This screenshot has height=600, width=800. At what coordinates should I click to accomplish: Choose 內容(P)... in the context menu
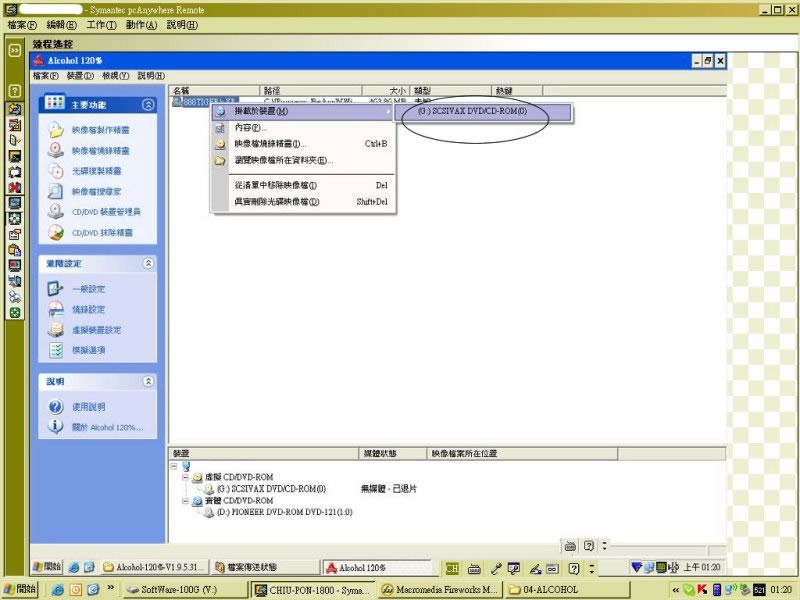click(303, 128)
